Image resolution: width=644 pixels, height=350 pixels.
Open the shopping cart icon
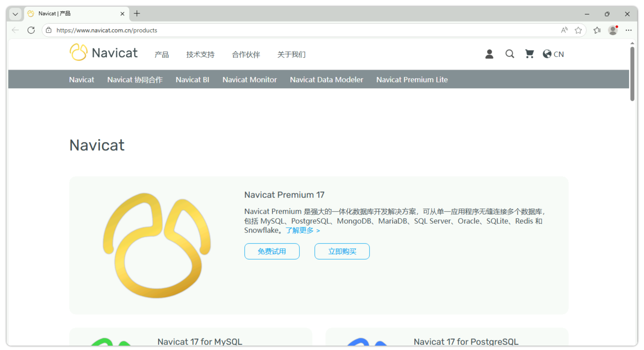[x=529, y=54]
